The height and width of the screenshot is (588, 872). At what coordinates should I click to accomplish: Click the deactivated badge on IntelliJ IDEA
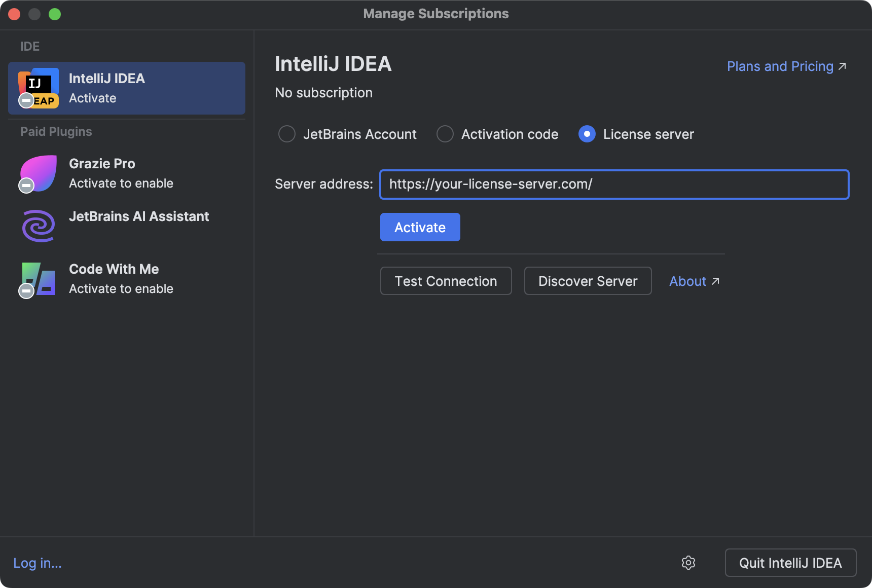[x=26, y=99]
